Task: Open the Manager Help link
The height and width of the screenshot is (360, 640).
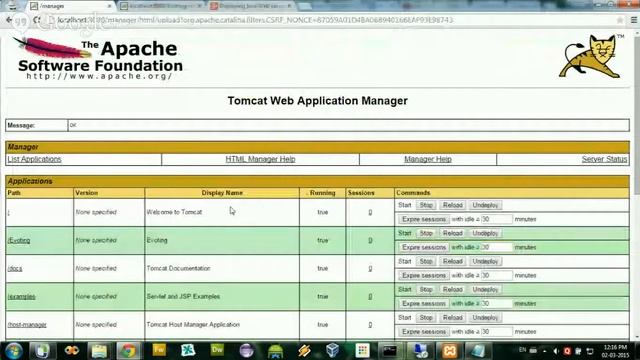Action: tap(428, 159)
